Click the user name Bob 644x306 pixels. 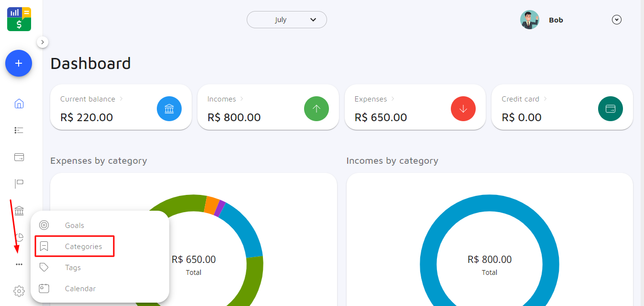(x=556, y=20)
